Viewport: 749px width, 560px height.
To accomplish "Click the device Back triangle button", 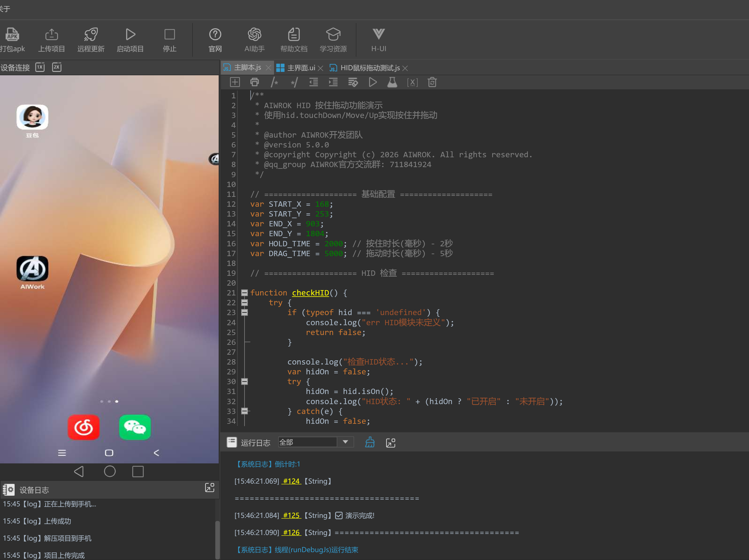I will point(79,471).
